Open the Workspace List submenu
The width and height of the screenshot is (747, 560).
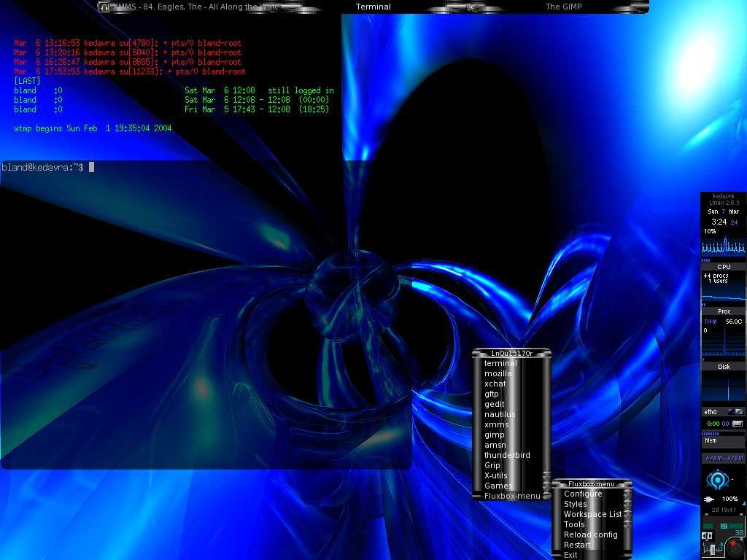click(x=592, y=514)
